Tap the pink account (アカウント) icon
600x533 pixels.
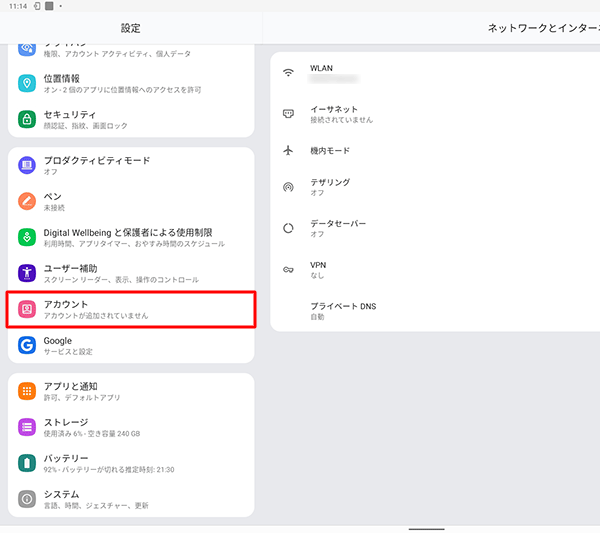click(27, 309)
